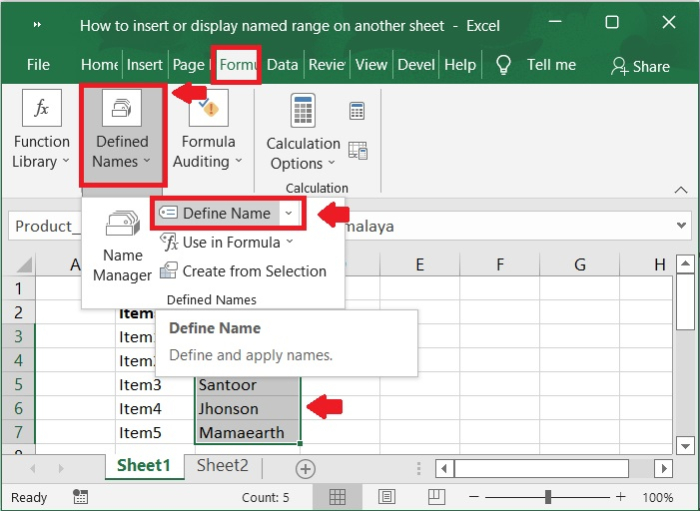Add a new sheet with plus icon
The width and height of the screenshot is (700, 511).
pos(305,469)
